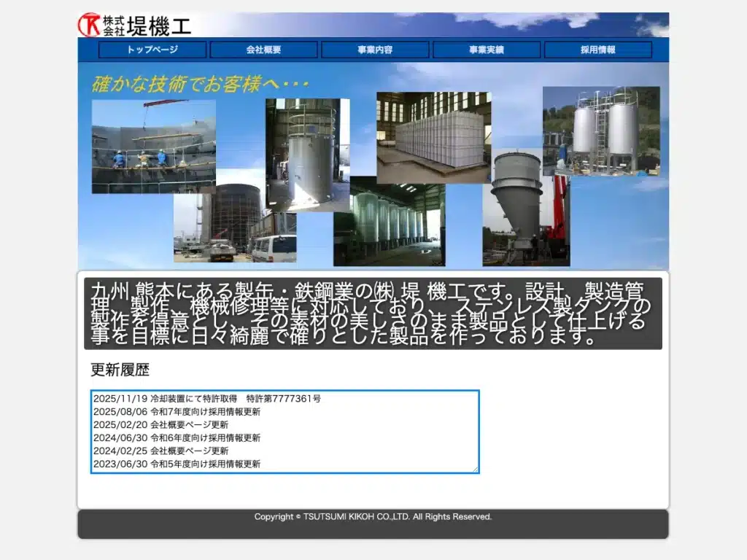Open the 採用情報 menu item
This screenshot has height=560, width=747.
[x=598, y=50]
